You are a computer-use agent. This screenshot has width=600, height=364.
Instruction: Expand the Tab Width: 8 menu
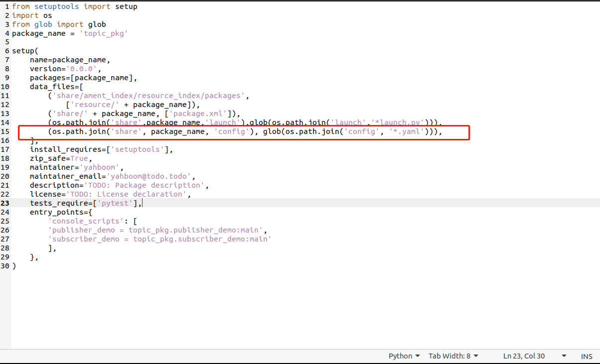pos(453,356)
